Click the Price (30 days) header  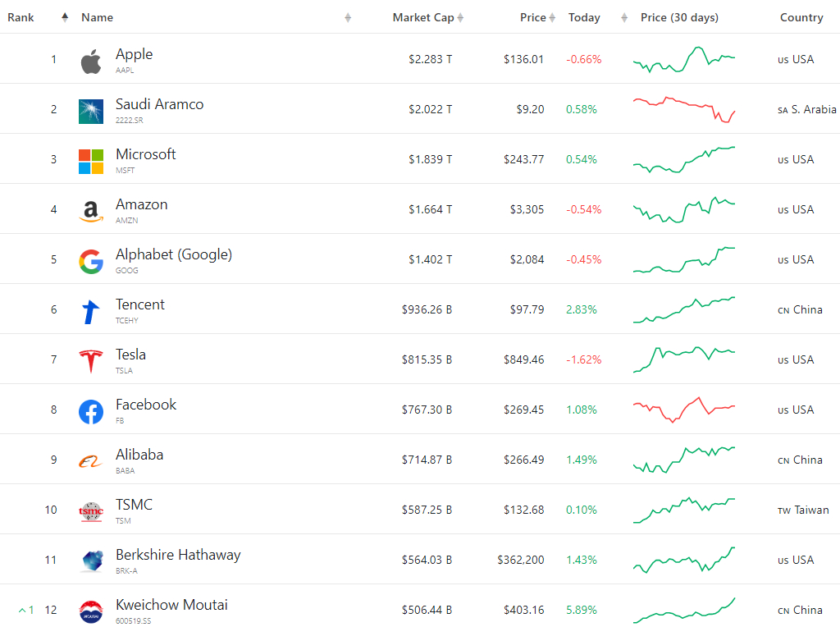pyautogui.click(x=679, y=17)
